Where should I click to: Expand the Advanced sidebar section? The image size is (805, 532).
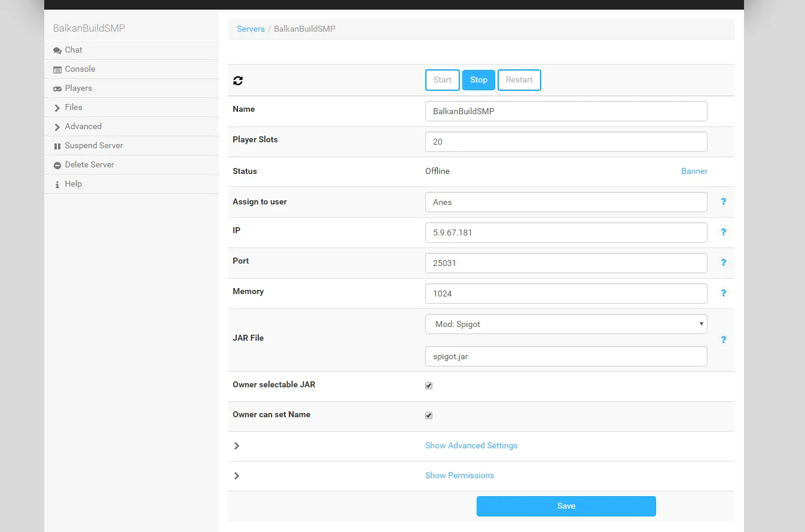pos(83,127)
